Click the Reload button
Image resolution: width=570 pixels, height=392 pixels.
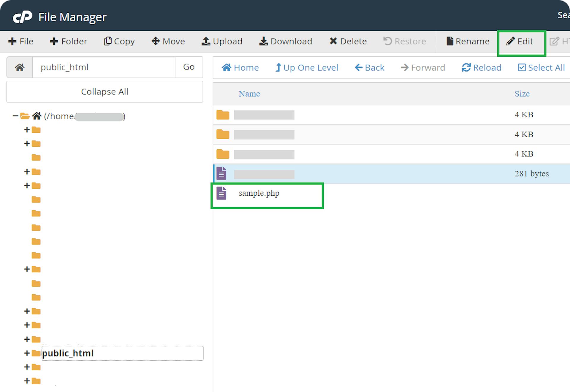481,68
